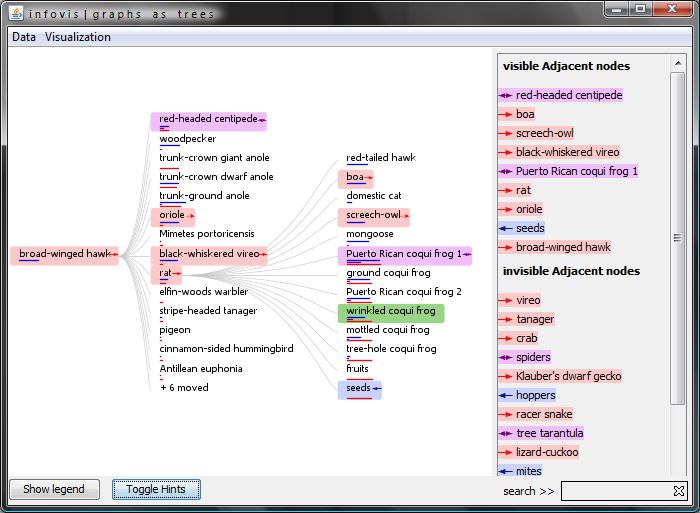The image size is (700, 513).
Task: Select the Antillean euphonia node
Action: pyautogui.click(x=201, y=369)
